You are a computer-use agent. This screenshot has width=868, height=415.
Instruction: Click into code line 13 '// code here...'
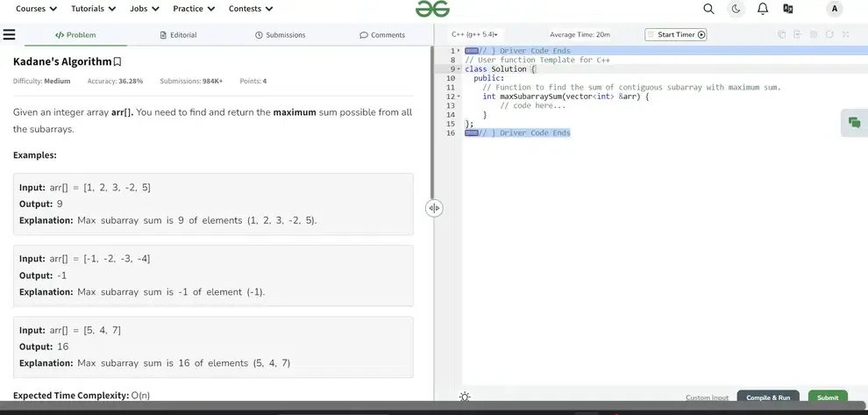click(x=532, y=106)
